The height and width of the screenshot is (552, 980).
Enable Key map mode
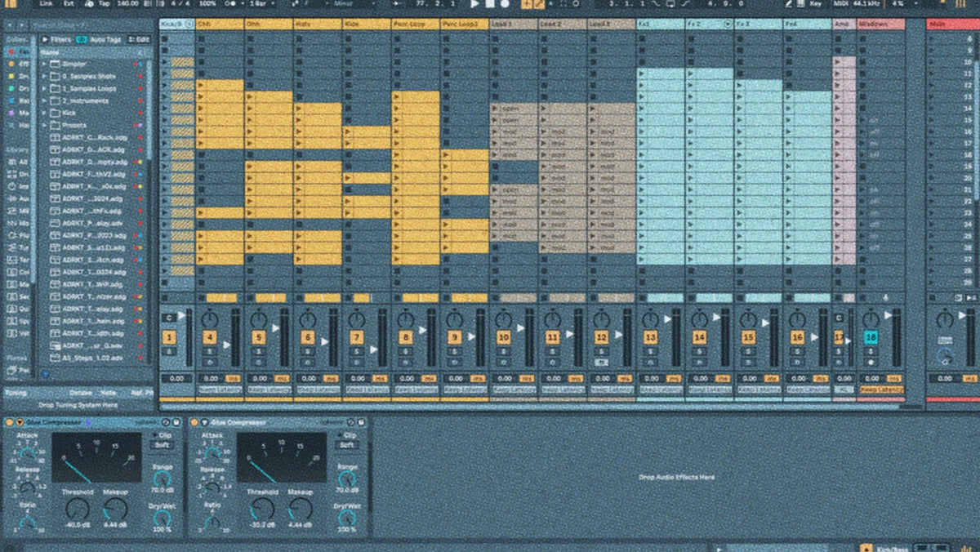816,3
